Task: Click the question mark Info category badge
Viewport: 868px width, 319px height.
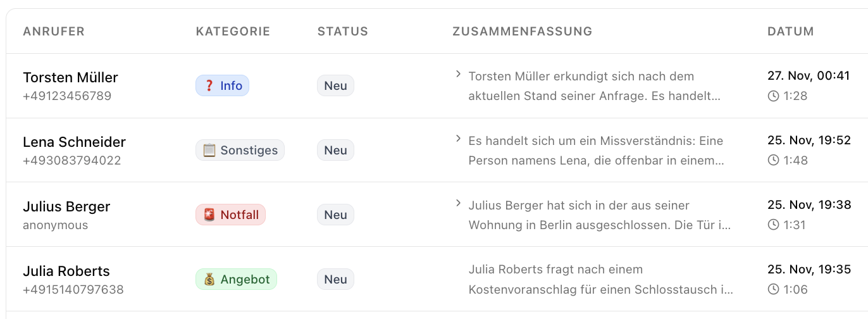Action: click(x=222, y=85)
